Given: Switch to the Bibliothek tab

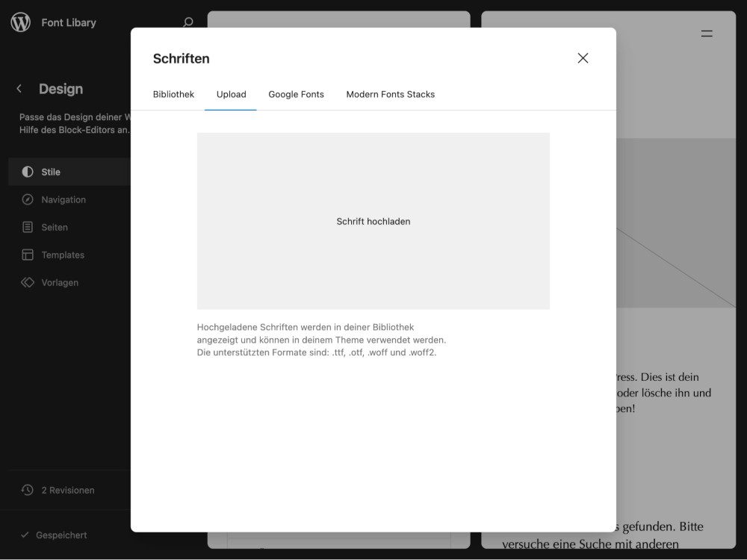Looking at the screenshot, I should [173, 94].
